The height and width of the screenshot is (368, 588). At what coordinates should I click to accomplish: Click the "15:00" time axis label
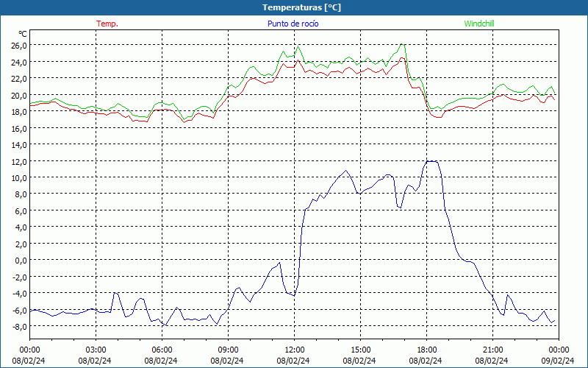point(359,350)
